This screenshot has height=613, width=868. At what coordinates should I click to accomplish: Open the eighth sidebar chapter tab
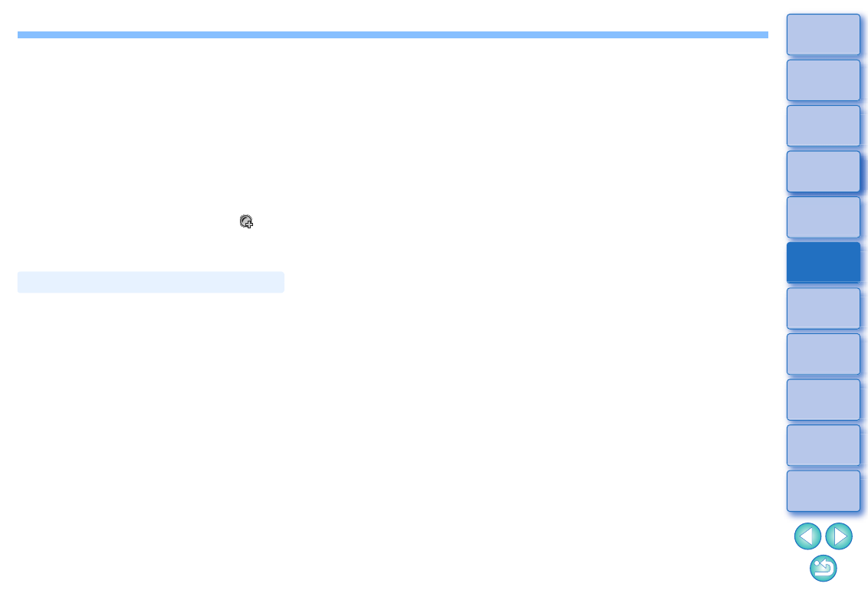824,354
